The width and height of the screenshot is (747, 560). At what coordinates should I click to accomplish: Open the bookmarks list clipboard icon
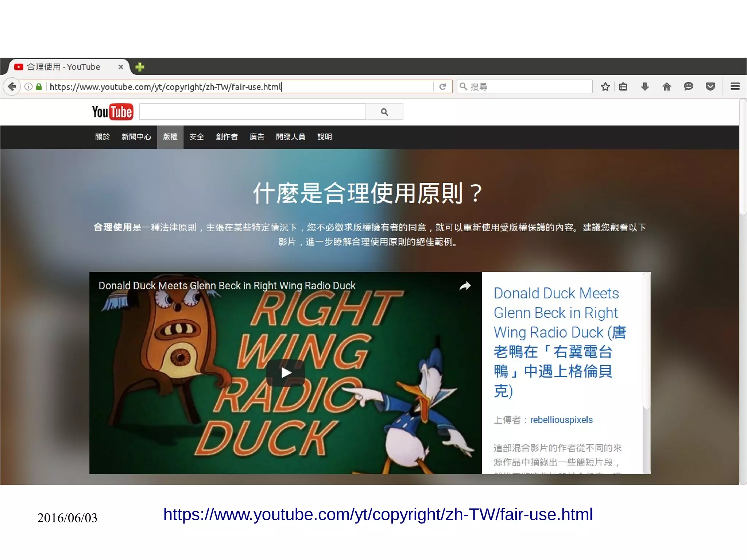[623, 87]
